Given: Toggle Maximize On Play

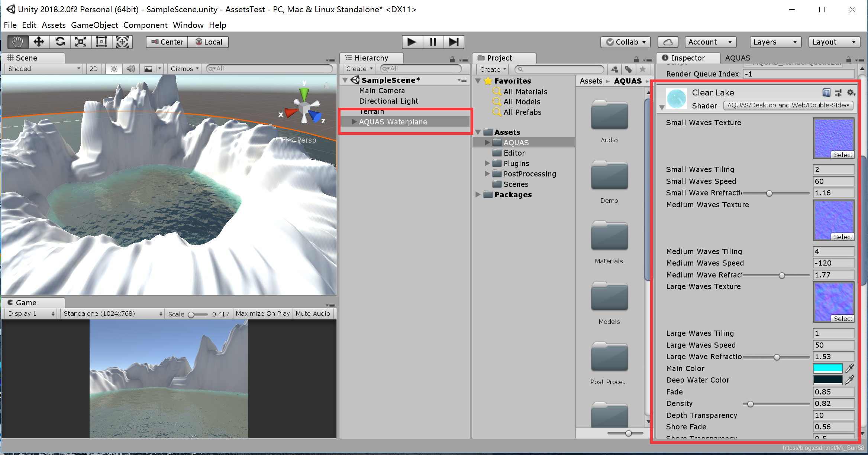Looking at the screenshot, I should pos(262,313).
